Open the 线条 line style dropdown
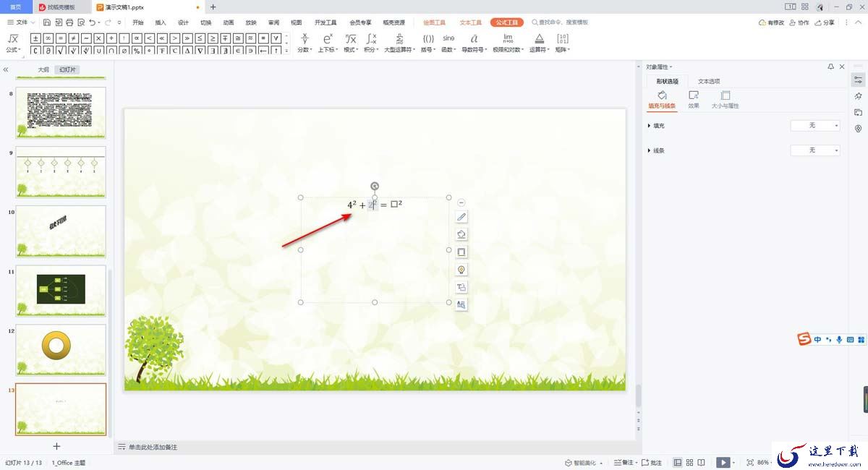Viewport: 868px width, 470px height. [x=815, y=150]
